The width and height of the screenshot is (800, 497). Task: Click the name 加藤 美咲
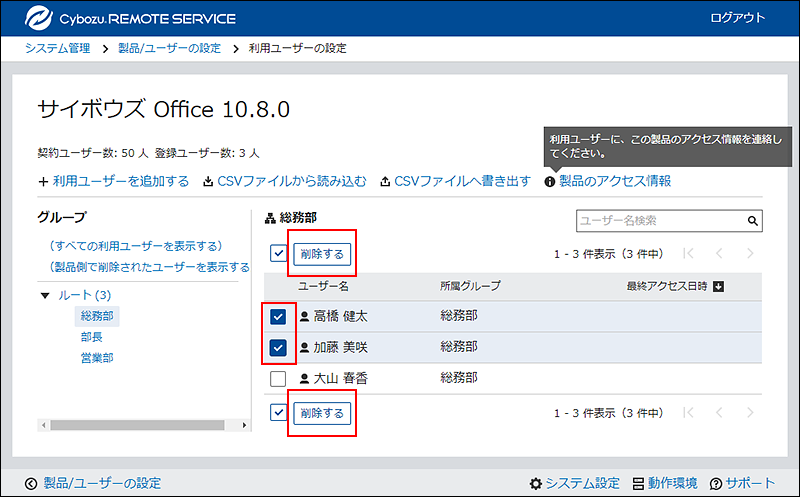click(x=340, y=347)
